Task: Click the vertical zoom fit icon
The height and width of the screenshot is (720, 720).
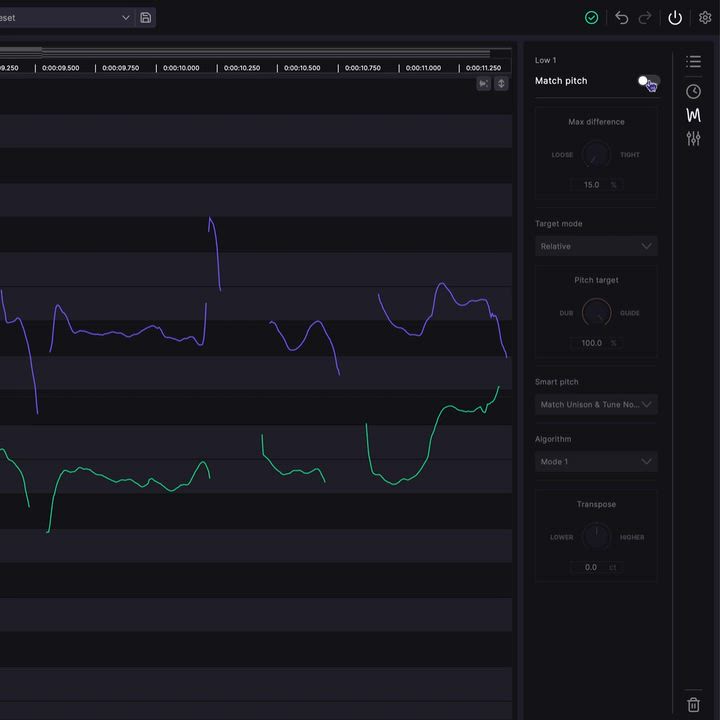Action: pyautogui.click(x=501, y=84)
